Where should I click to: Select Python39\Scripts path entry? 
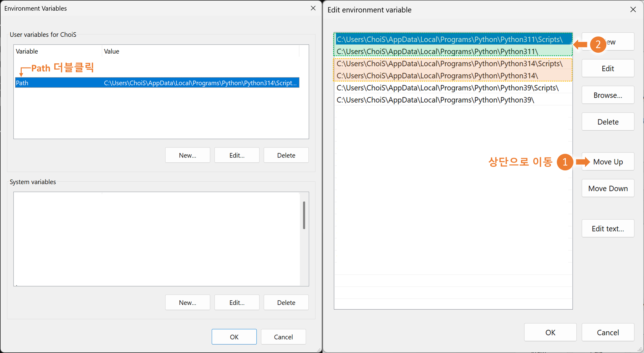tap(447, 88)
